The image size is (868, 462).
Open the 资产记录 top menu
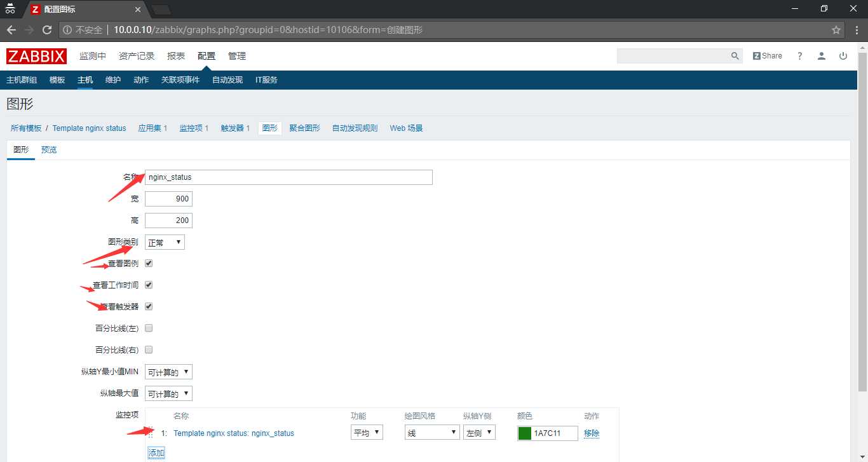pos(137,56)
